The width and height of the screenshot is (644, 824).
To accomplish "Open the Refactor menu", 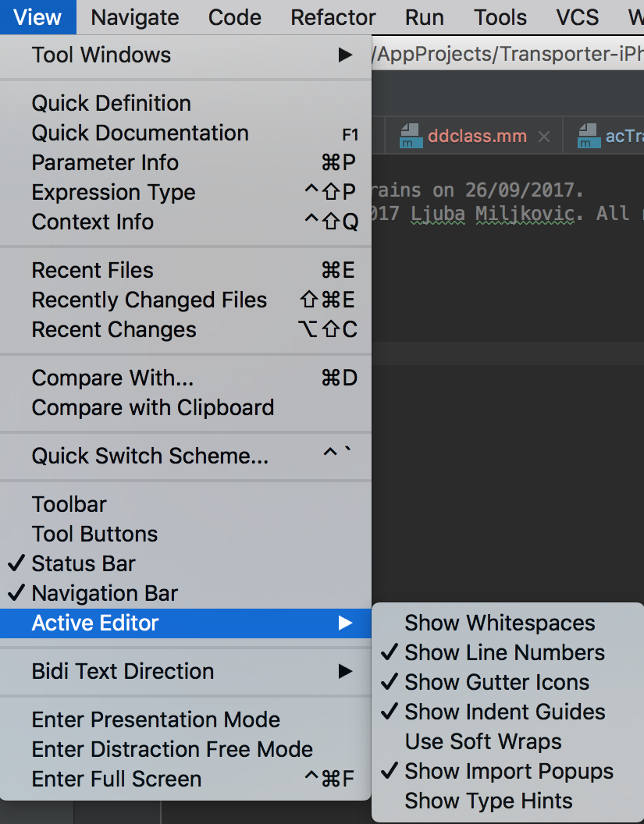I will pos(333,17).
